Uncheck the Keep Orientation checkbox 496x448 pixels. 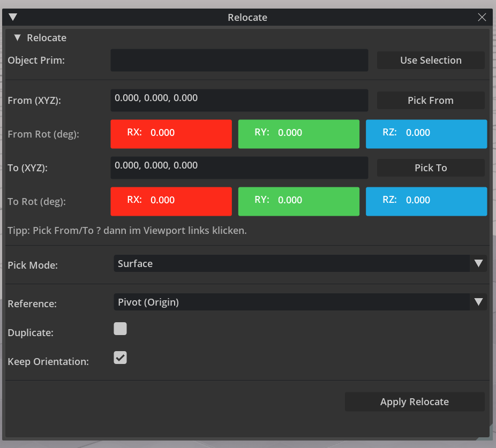tap(120, 358)
